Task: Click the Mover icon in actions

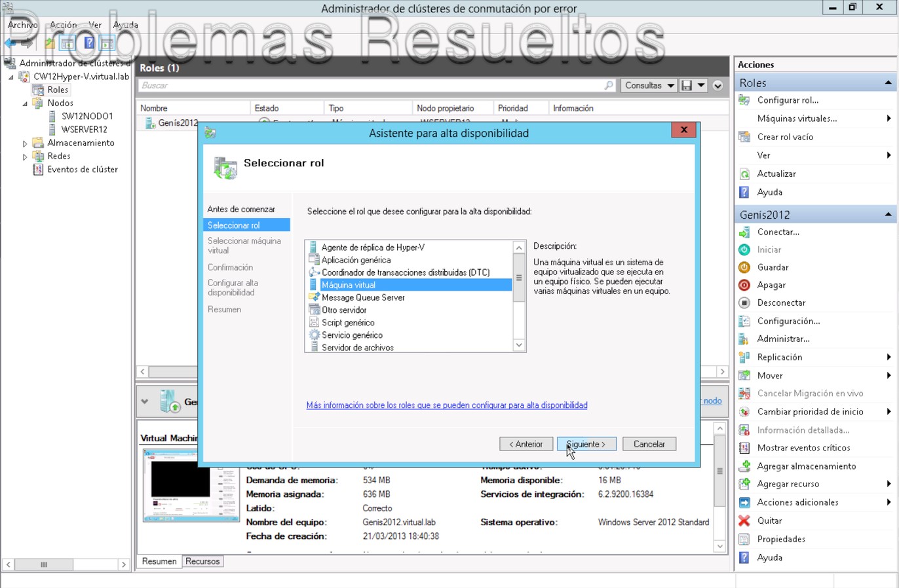Action: click(x=744, y=375)
